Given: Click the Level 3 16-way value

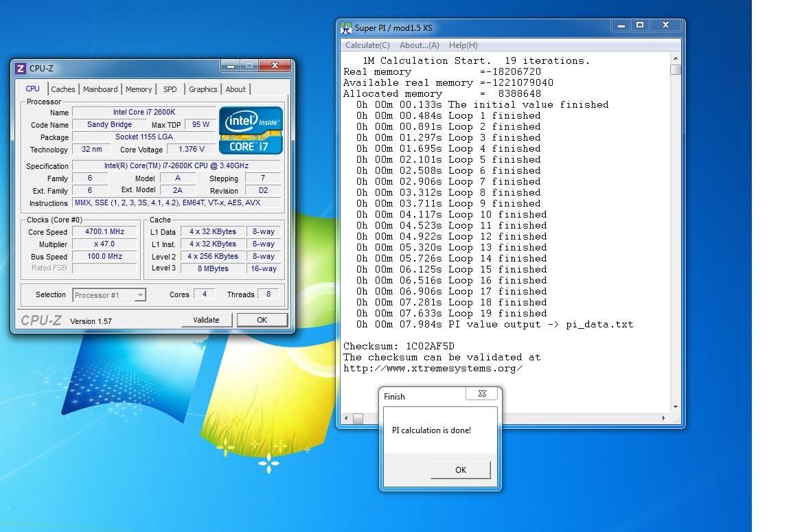Looking at the screenshot, I should pos(264,268).
